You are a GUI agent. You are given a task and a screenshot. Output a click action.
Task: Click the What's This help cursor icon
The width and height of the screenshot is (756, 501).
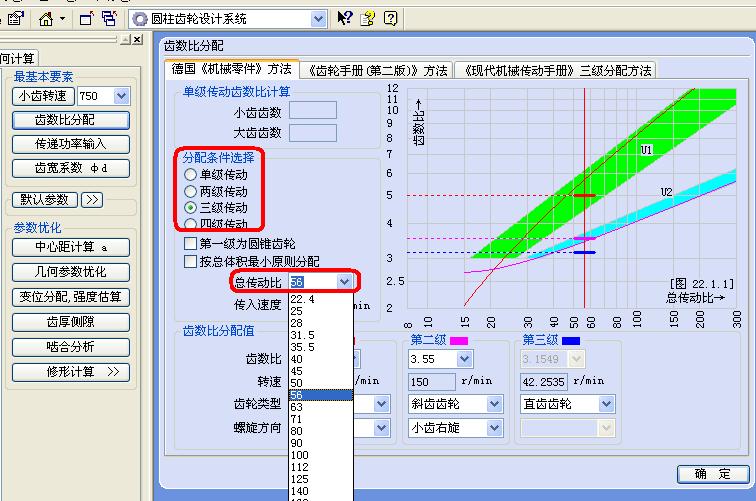(x=344, y=19)
